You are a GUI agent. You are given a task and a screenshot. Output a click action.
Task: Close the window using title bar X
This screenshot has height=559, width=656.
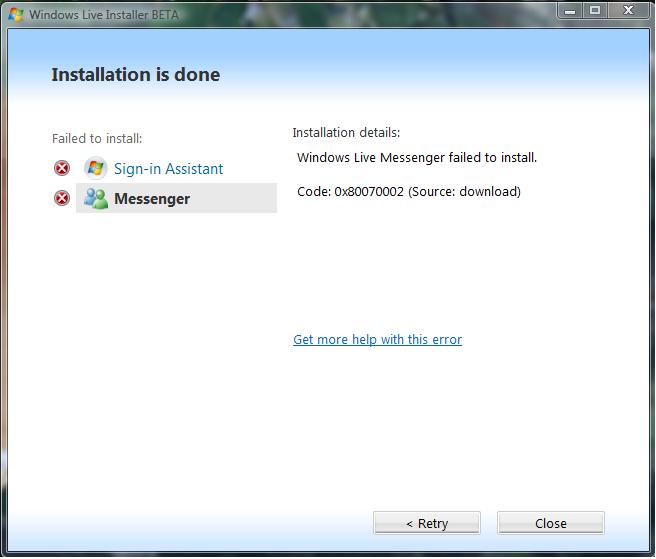pos(629,10)
